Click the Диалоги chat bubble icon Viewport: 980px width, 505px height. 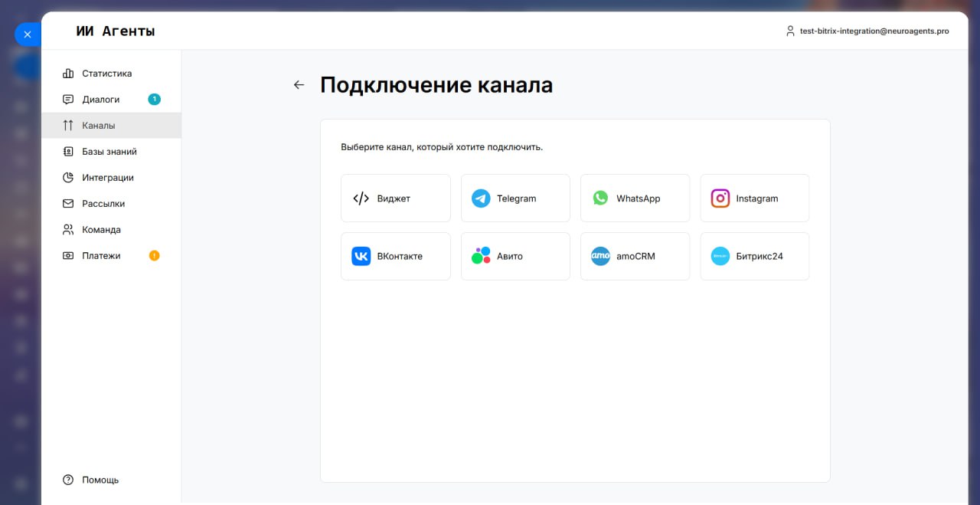[x=68, y=100]
